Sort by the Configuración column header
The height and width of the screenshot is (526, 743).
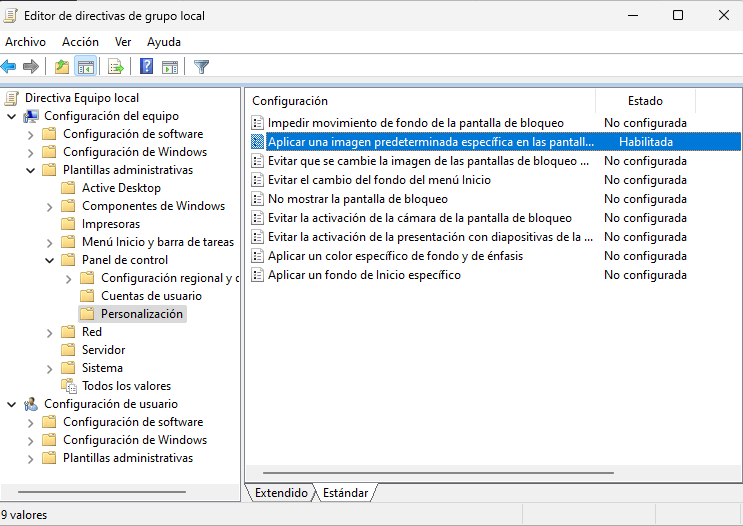[421, 101]
